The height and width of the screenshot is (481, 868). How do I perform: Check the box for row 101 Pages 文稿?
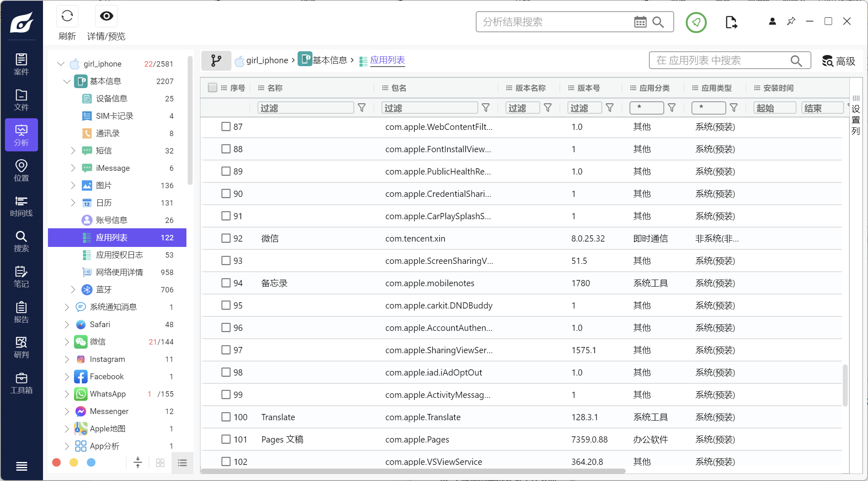coord(226,439)
